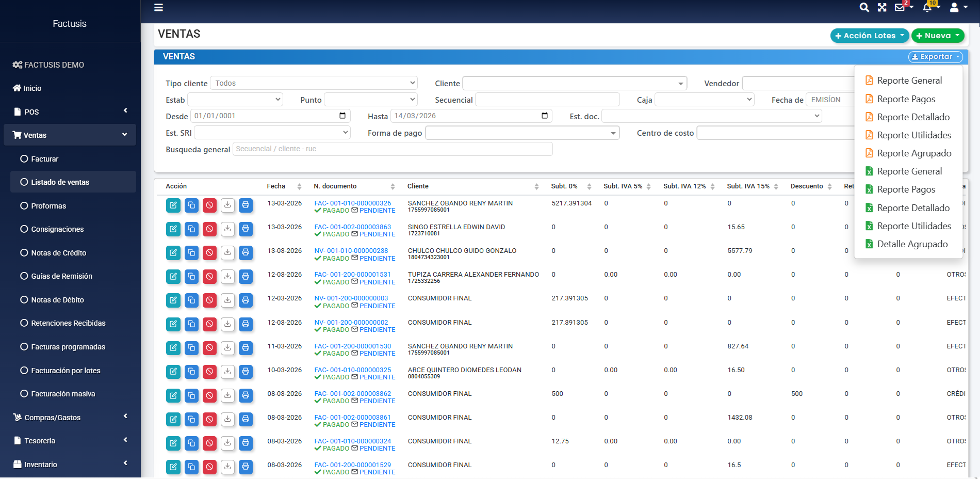Open the bell alerts icon

click(x=927, y=7)
